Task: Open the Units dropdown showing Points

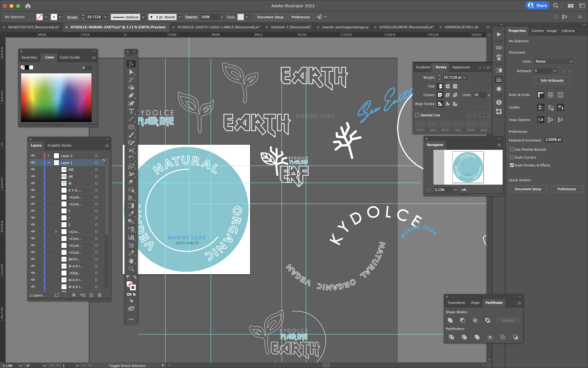Action: click(x=554, y=61)
